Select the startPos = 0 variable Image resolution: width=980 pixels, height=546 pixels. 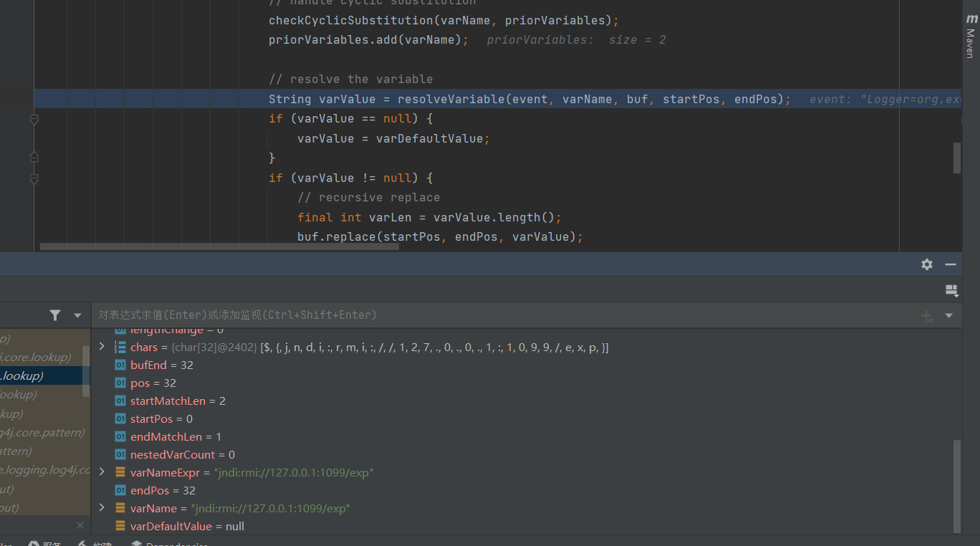click(161, 418)
